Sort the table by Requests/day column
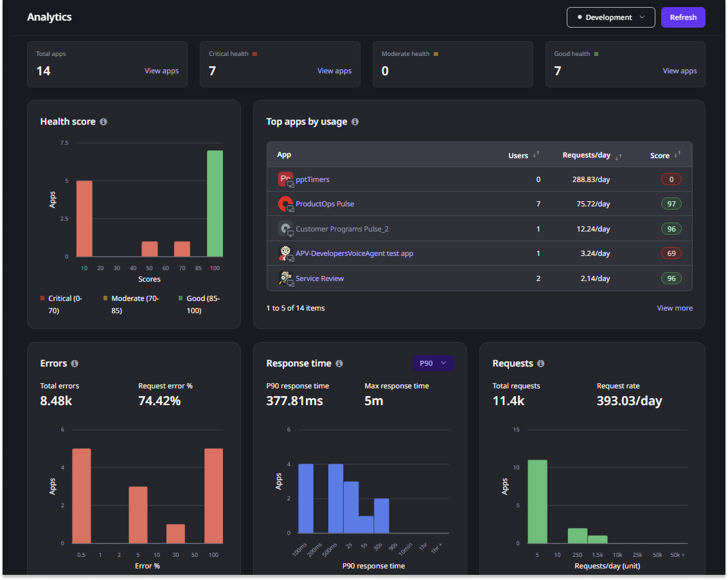 [618, 157]
